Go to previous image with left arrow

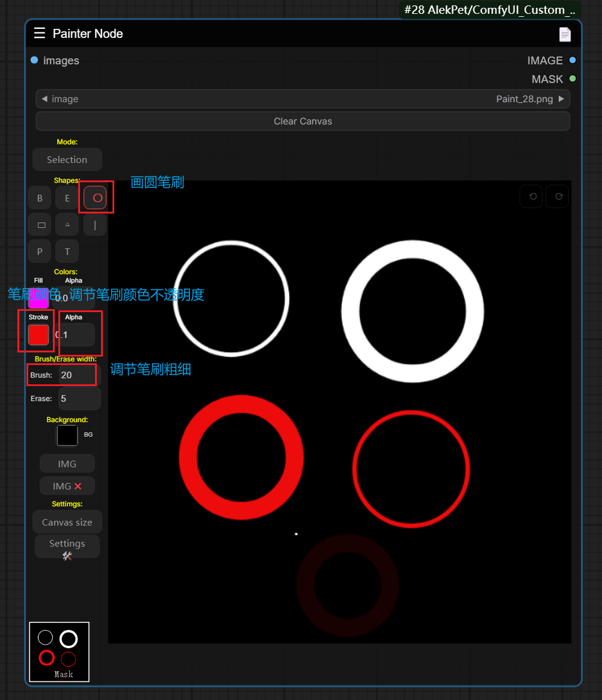(x=45, y=99)
